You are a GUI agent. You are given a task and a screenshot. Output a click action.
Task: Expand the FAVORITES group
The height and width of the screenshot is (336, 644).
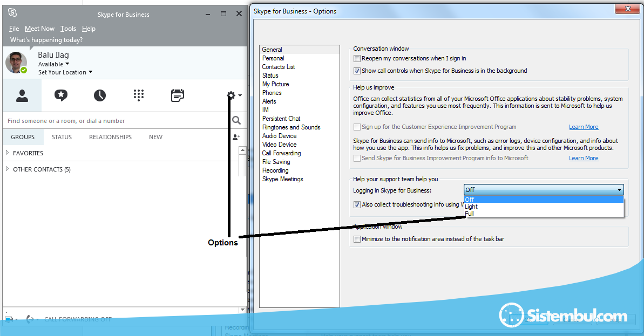pyautogui.click(x=7, y=153)
